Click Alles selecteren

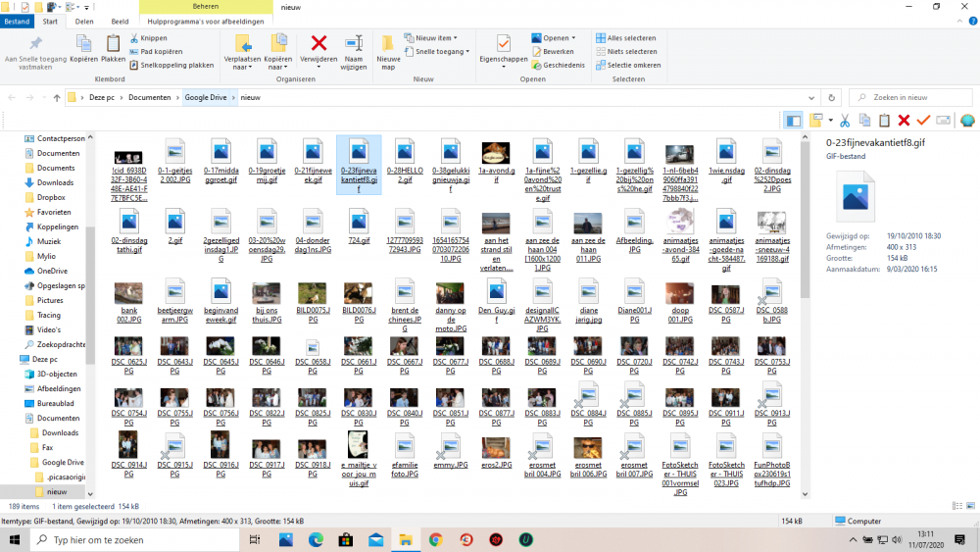626,38
